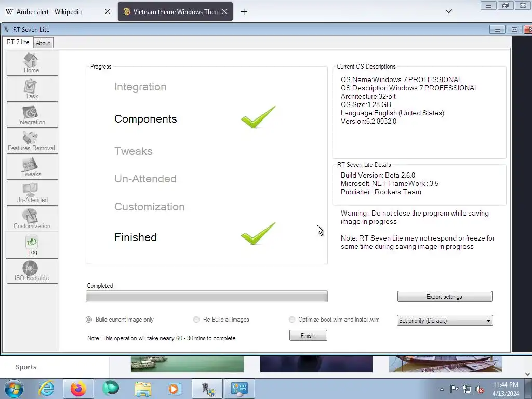Click the Tweaks step text in Progress
Viewport: 532px width, 399px height.
pos(134,151)
